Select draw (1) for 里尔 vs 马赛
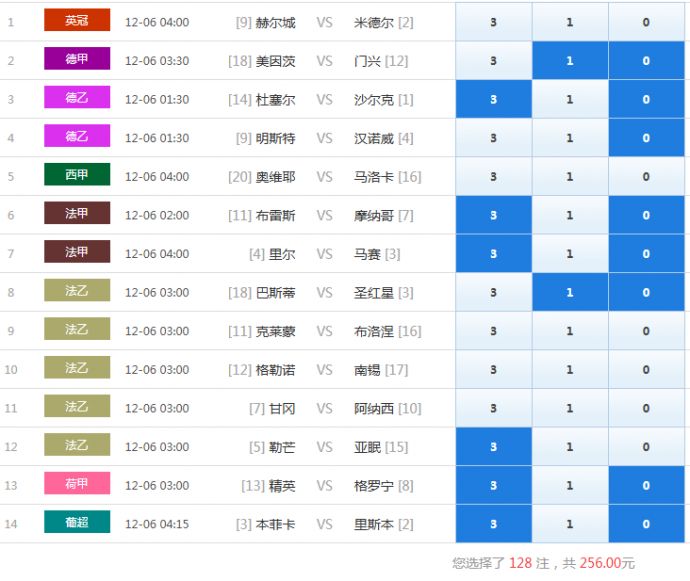Viewport: 690px width, 581px height. coord(570,254)
